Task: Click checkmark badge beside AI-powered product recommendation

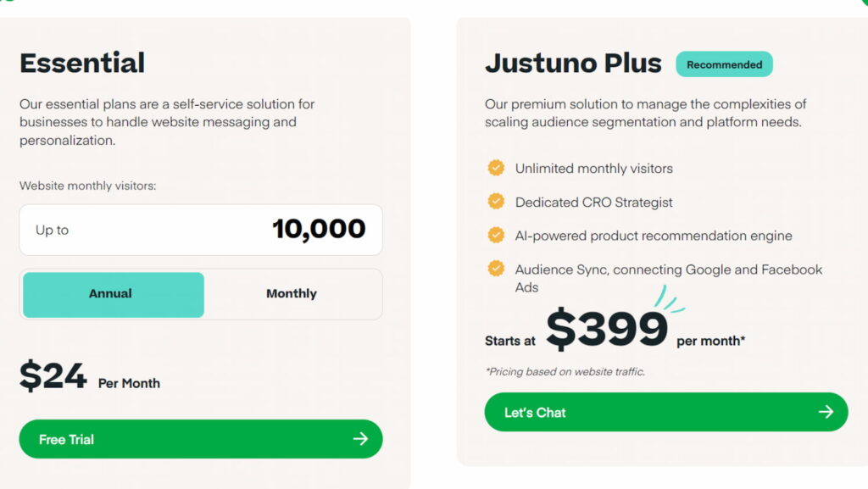Action: point(496,235)
